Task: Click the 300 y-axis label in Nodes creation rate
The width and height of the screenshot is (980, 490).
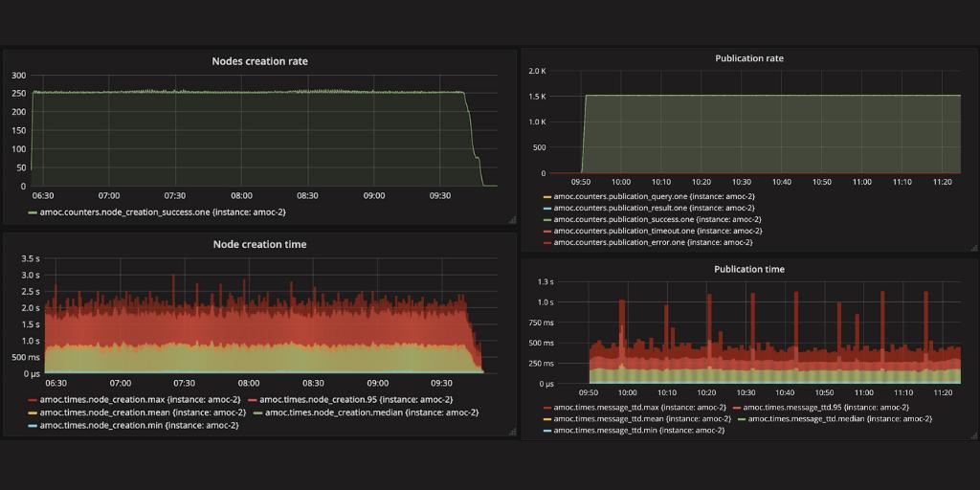Action: [19, 76]
